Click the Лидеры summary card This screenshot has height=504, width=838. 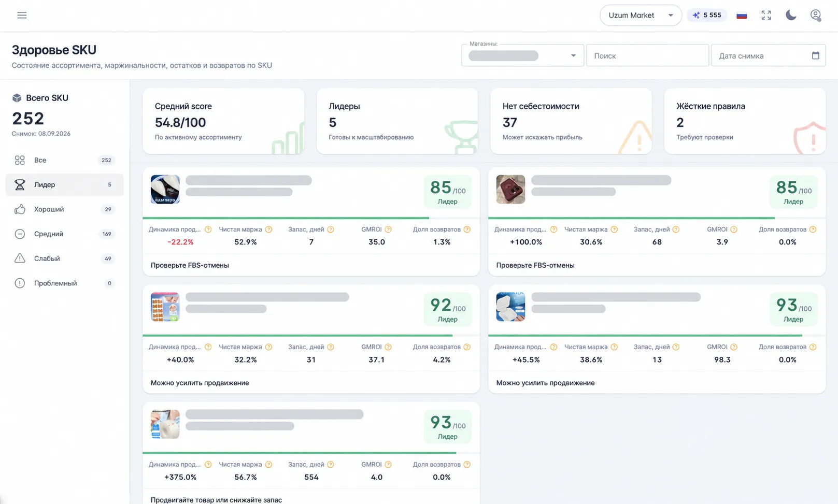tap(397, 121)
